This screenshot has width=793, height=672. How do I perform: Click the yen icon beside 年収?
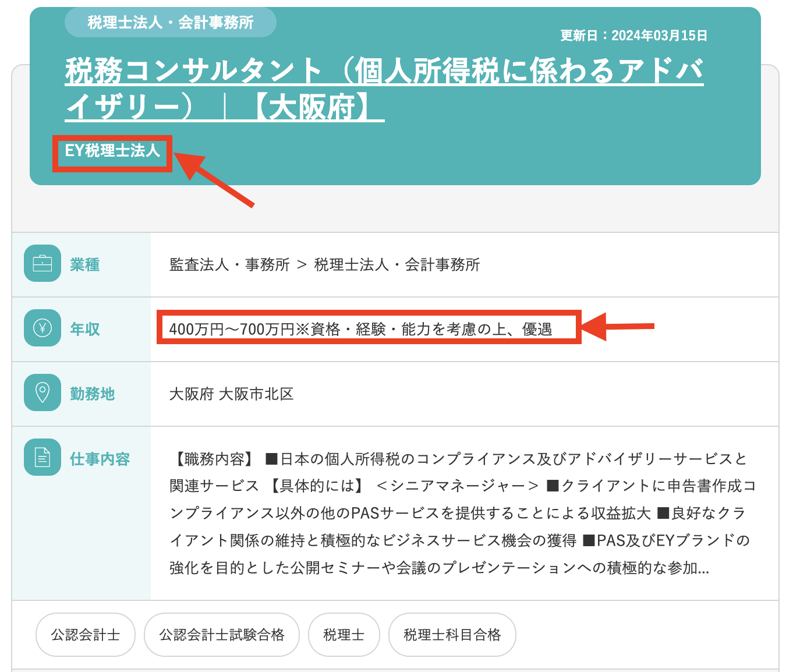43,328
